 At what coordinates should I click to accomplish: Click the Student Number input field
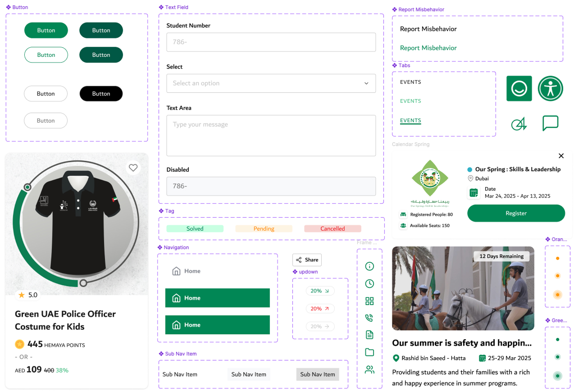click(x=271, y=42)
